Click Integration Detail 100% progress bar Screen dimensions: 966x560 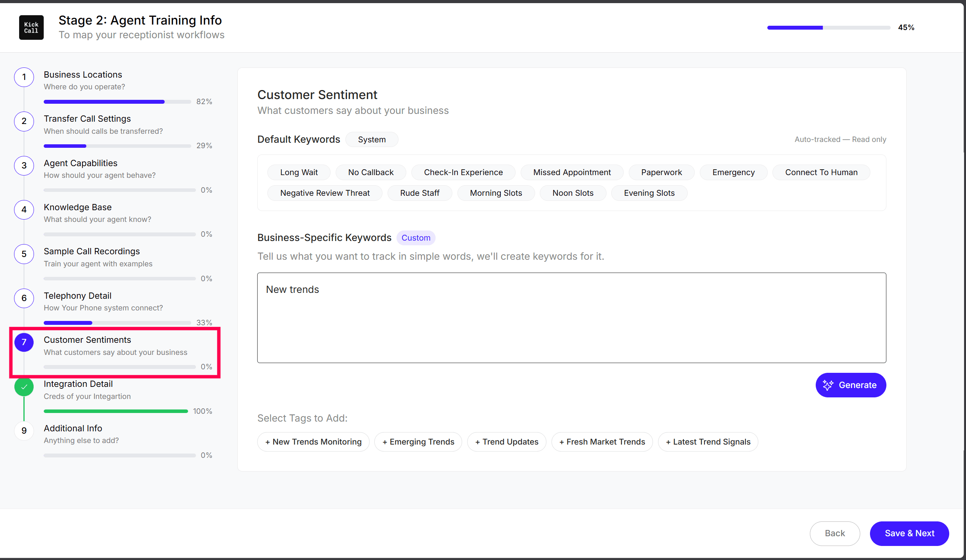pyautogui.click(x=116, y=411)
